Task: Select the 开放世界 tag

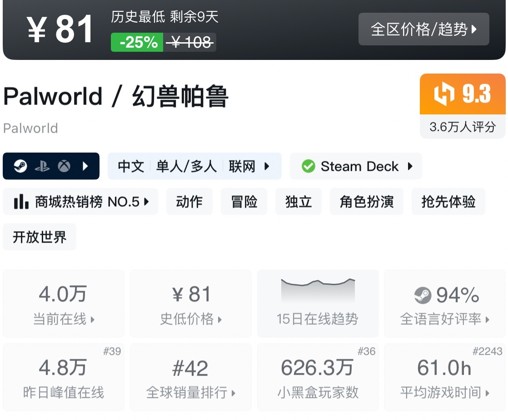Action: pyautogui.click(x=40, y=237)
